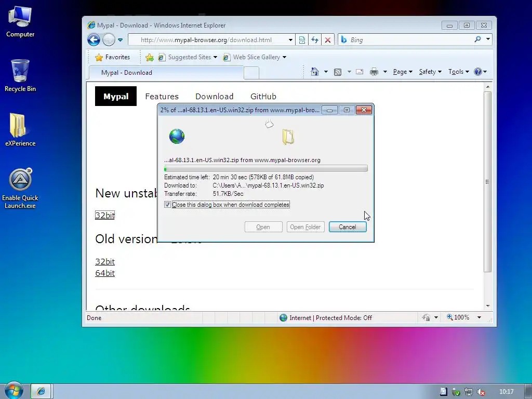Open the Page menu

point(403,72)
